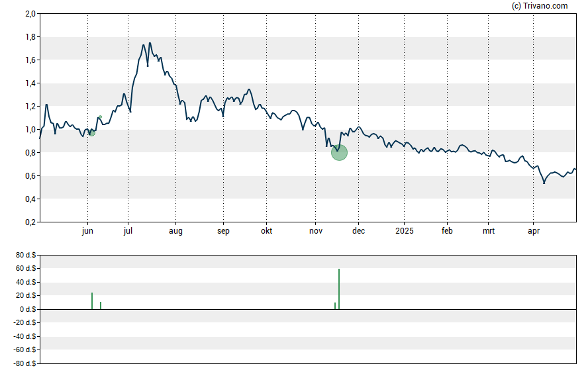This screenshot has width=588, height=374.
Task: Click the 'okt' month label
Action: (267, 231)
